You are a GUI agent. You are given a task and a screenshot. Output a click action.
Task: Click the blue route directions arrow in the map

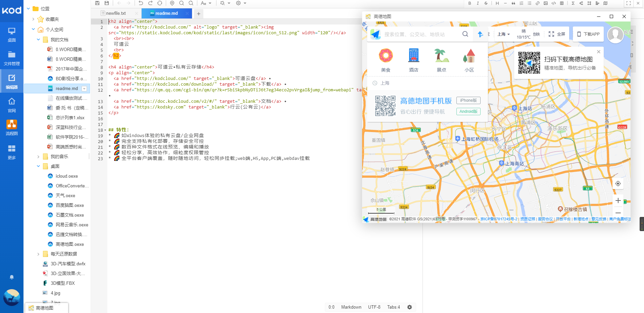click(x=481, y=34)
